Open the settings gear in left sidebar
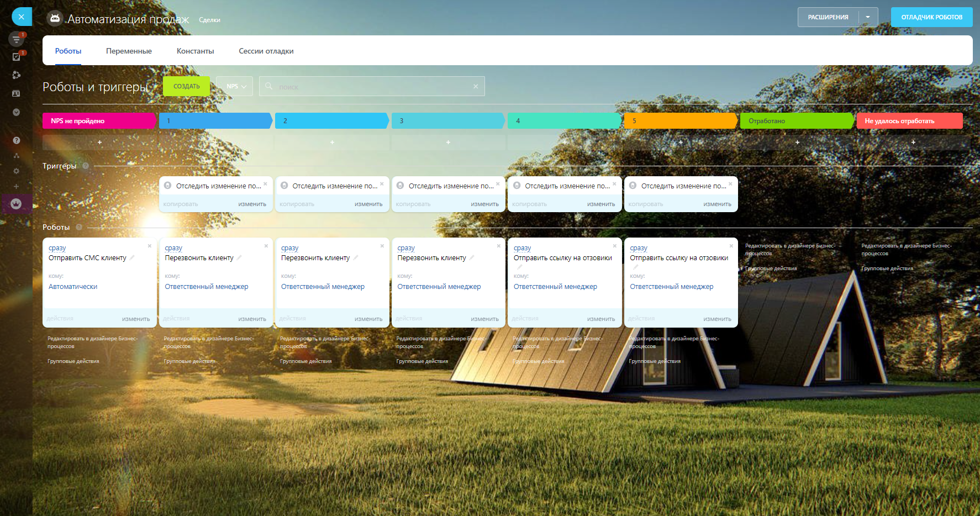 [16, 171]
